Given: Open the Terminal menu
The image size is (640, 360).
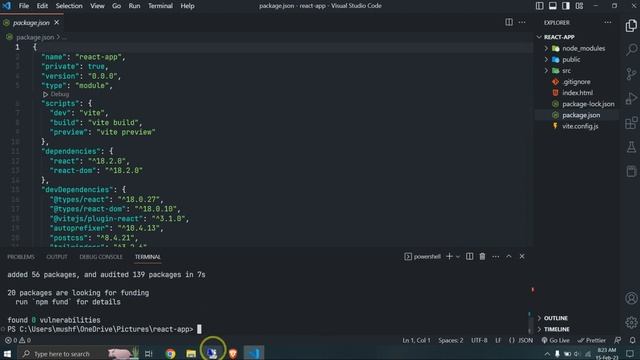Looking at the screenshot, I should [160, 6].
